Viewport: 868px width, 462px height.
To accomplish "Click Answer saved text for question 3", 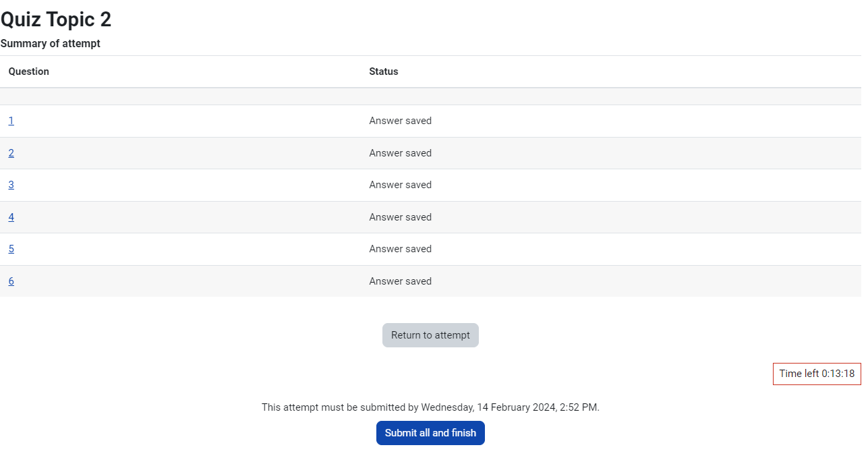I will tap(400, 185).
